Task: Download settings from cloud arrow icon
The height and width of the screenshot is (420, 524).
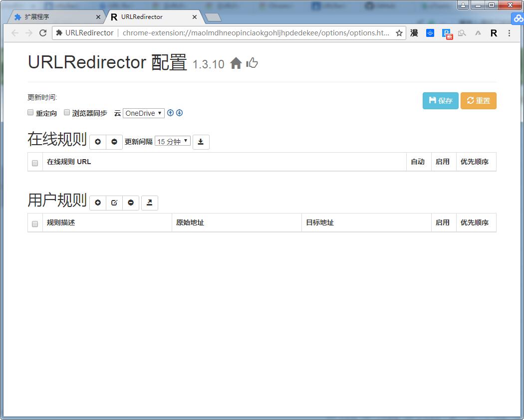Action: [x=180, y=113]
